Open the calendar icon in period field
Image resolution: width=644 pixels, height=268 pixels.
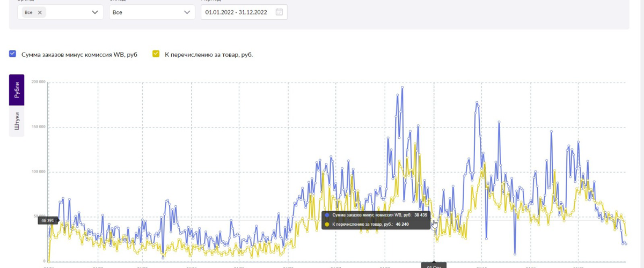[279, 12]
